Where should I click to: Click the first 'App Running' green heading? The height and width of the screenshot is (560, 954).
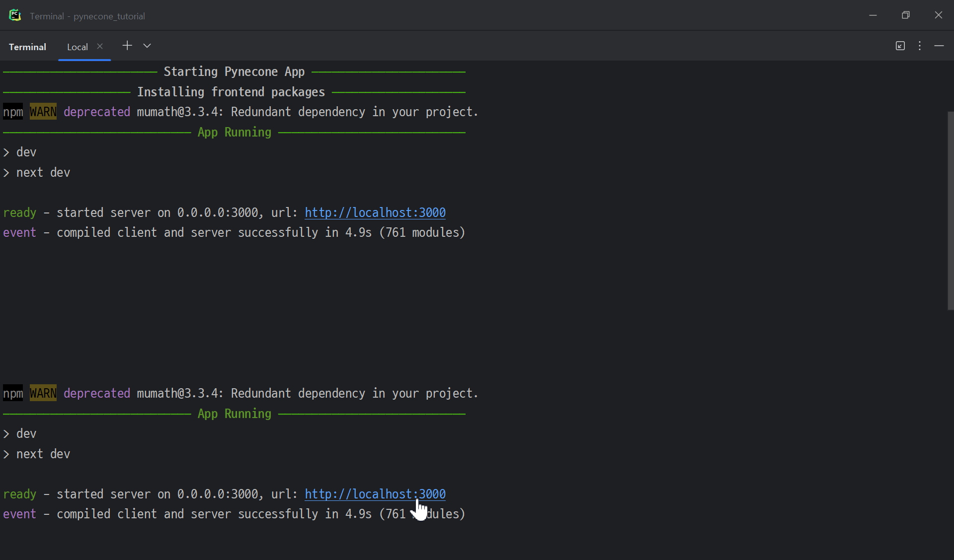point(234,132)
